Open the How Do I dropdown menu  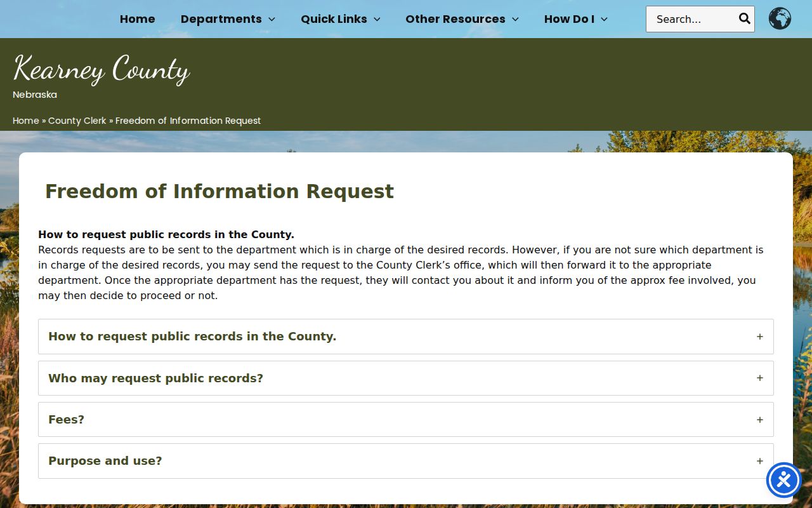[x=576, y=19]
